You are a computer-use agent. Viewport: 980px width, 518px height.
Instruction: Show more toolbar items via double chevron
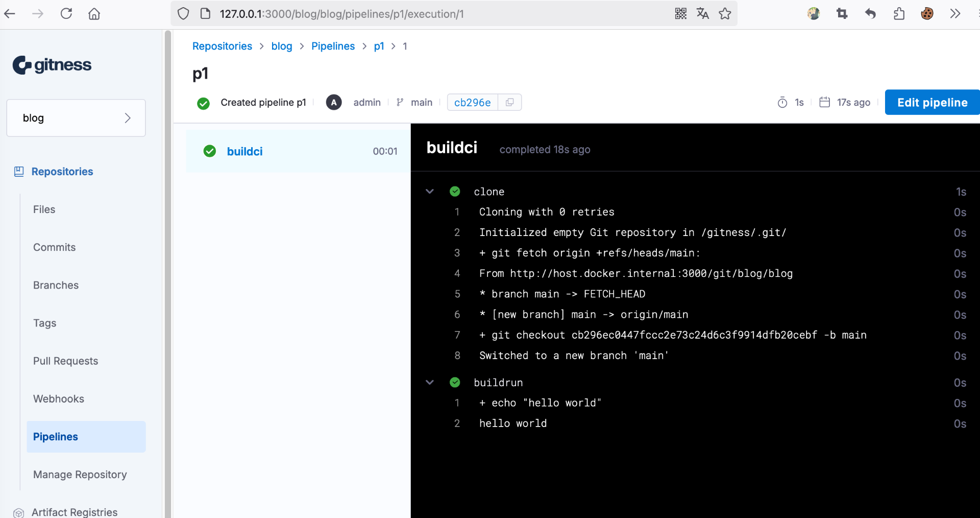[x=955, y=14]
